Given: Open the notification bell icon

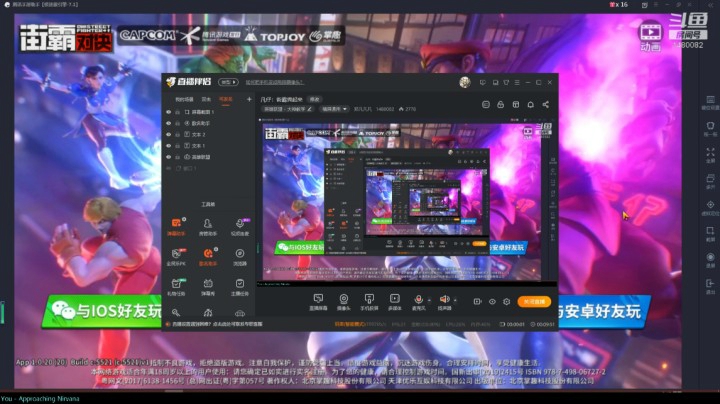Looking at the screenshot, I should 530,105.
